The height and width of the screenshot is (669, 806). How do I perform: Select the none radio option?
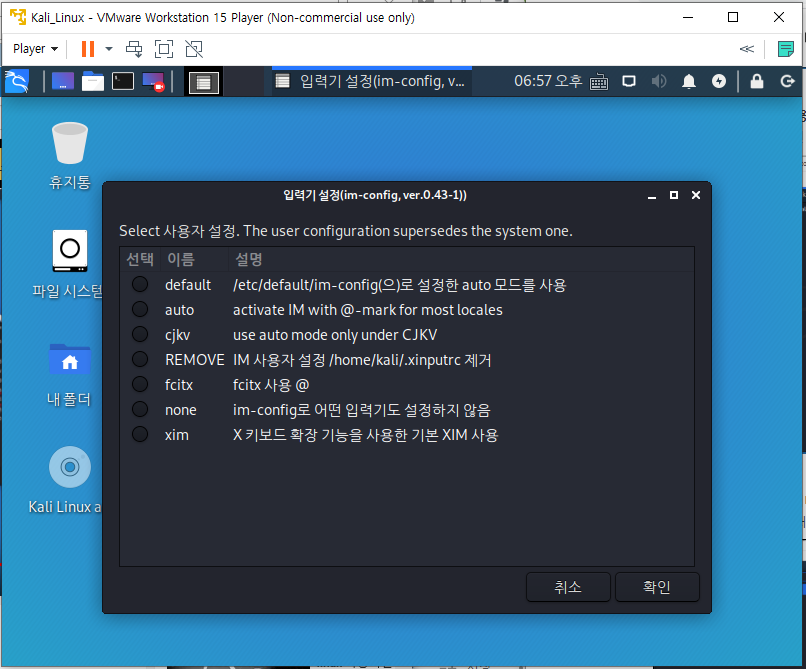pyautogui.click(x=140, y=409)
